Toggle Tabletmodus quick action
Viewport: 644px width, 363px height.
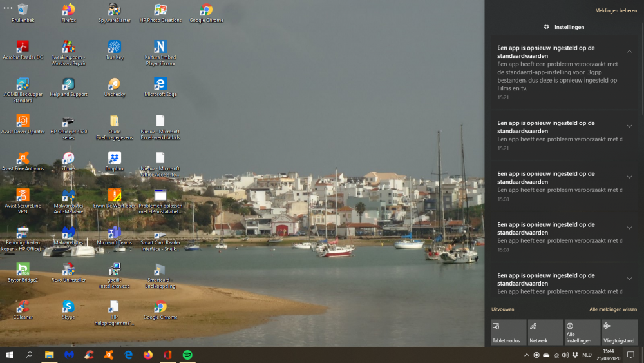[508, 332]
